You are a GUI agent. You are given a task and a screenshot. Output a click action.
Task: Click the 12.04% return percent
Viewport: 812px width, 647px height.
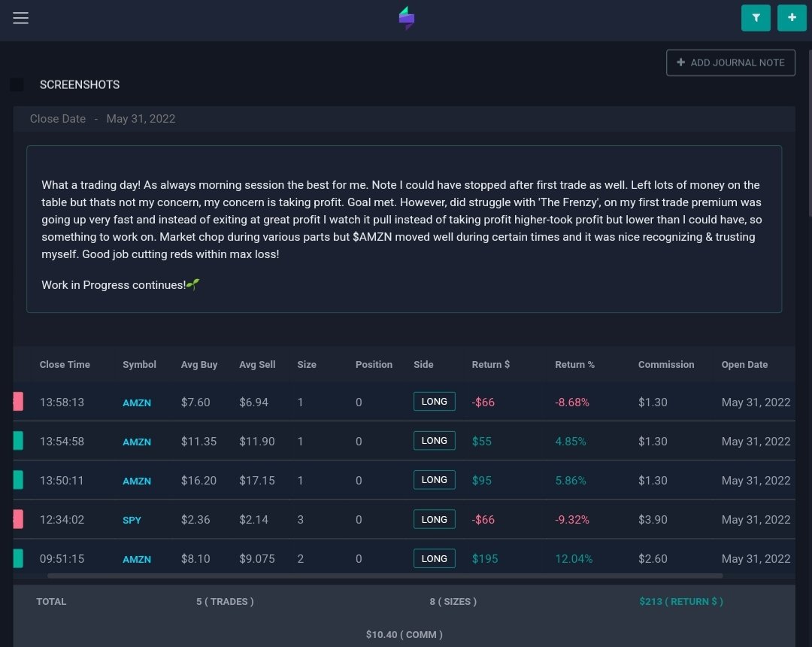click(574, 559)
